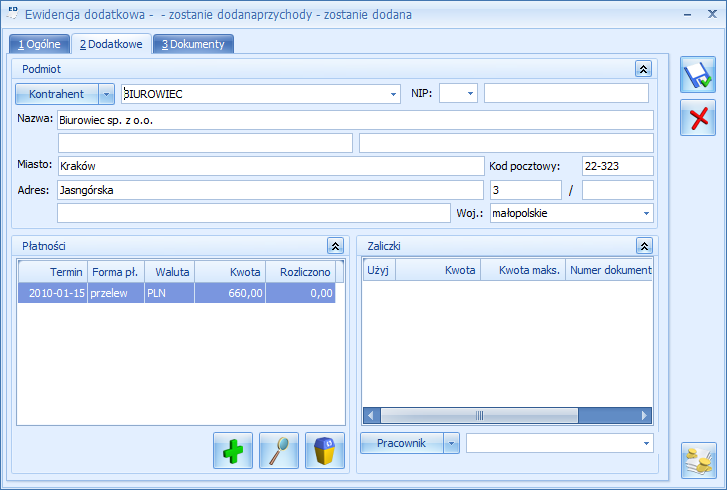Click the empty second name line right field
This screenshot has height=490, width=727.
click(x=506, y=143)
